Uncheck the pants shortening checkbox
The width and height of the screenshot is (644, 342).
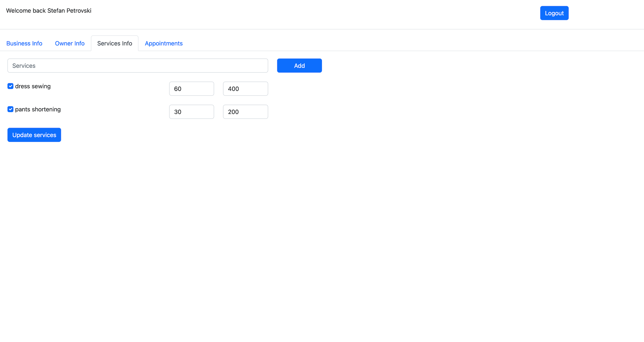[10, 109]
